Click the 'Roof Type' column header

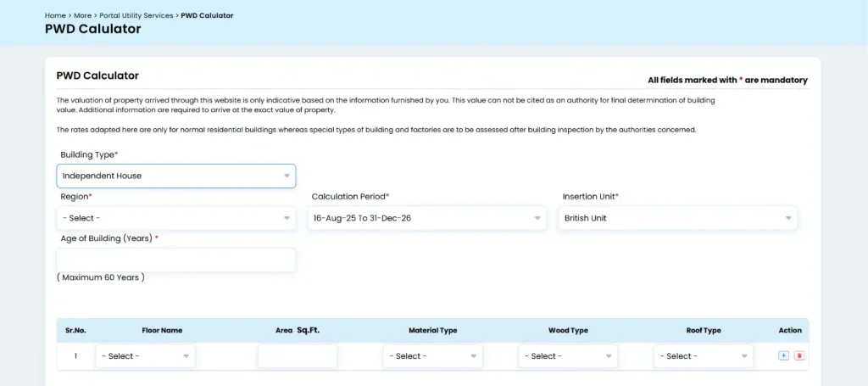[704, 330]
